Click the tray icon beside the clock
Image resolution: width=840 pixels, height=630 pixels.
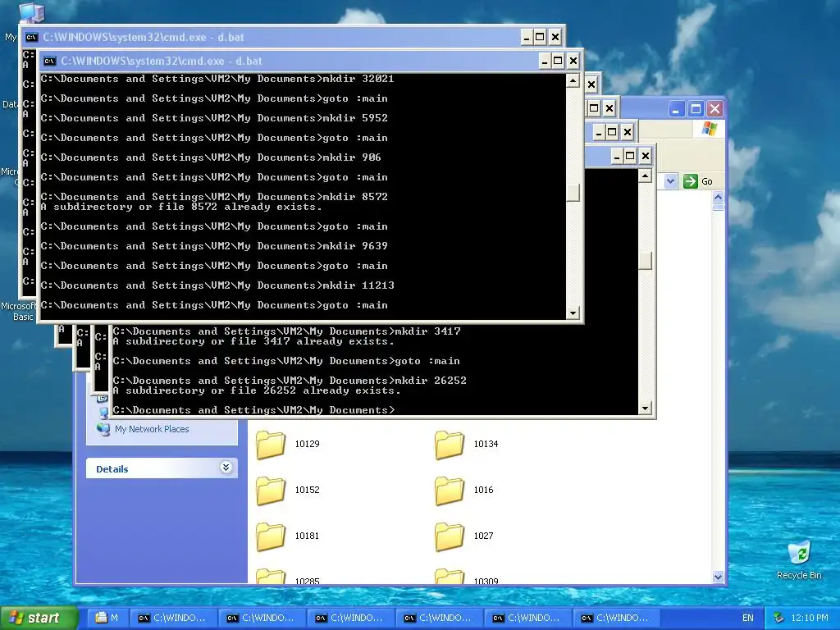click(779, 618)
